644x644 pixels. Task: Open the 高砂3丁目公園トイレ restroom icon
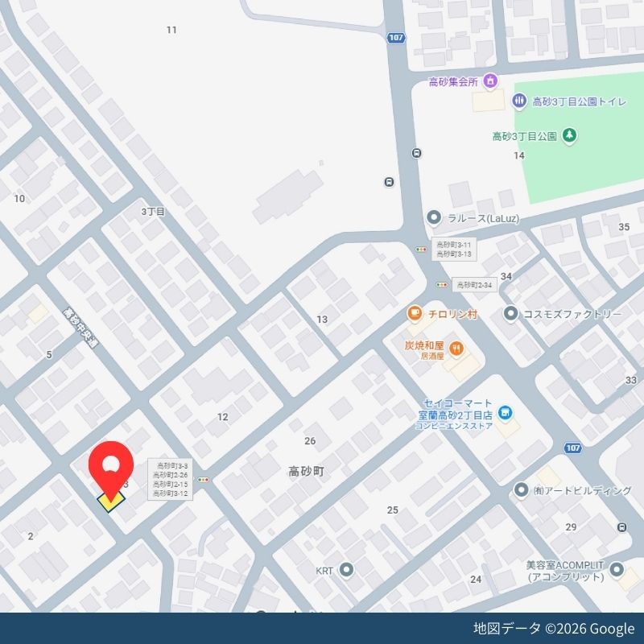coord(519,101)
